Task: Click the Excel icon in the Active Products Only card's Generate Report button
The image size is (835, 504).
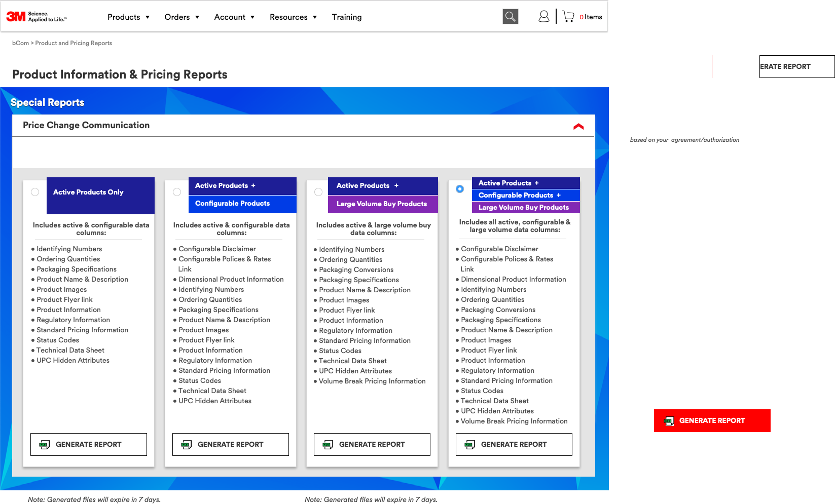Action: coord(45,445)
